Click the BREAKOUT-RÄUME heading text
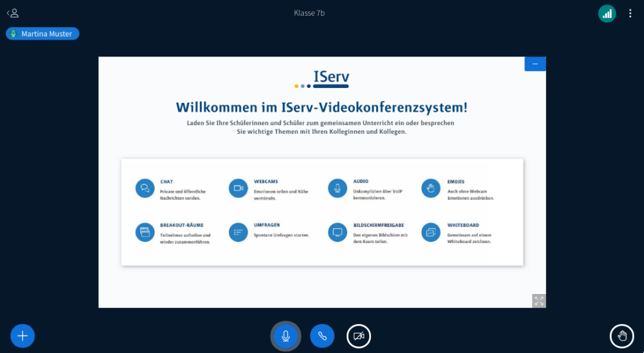This screenshot has height=353, width=644. tap(182, 225)
